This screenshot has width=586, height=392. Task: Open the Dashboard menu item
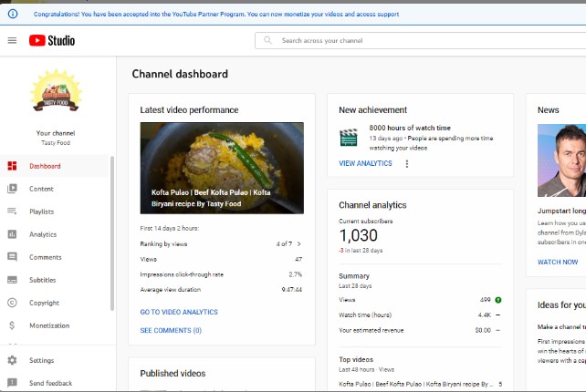click(x=55, y=166)
